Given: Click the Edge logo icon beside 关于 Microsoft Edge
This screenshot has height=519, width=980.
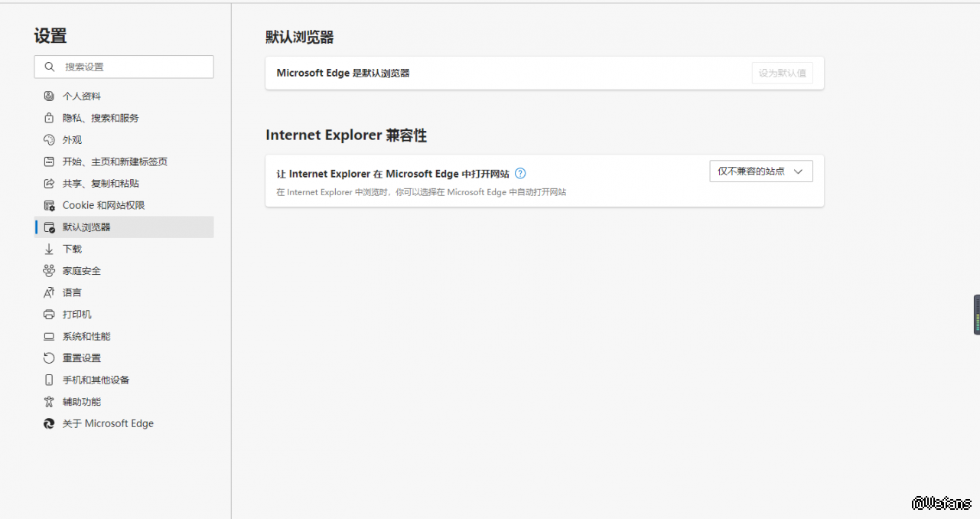Looking at the screenshot, I should pyautogui.click(x=49, y=423).
